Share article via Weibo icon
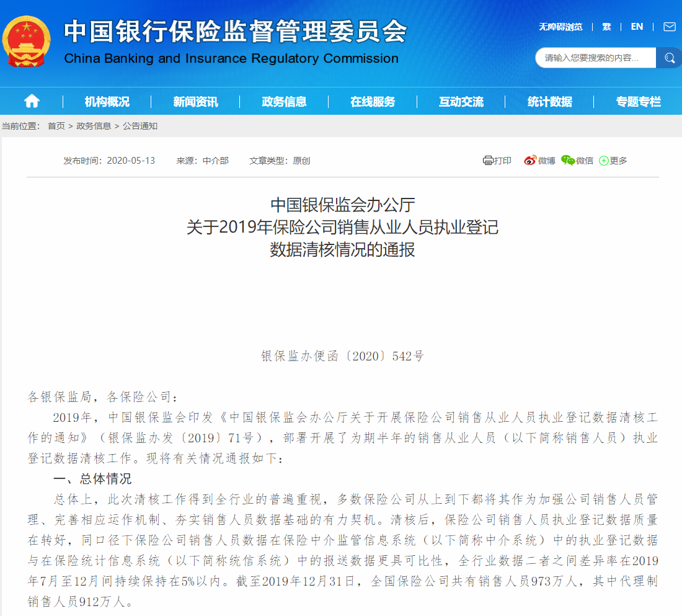The height and width of the screenshot is (616, 682). (x=530, y=161)
